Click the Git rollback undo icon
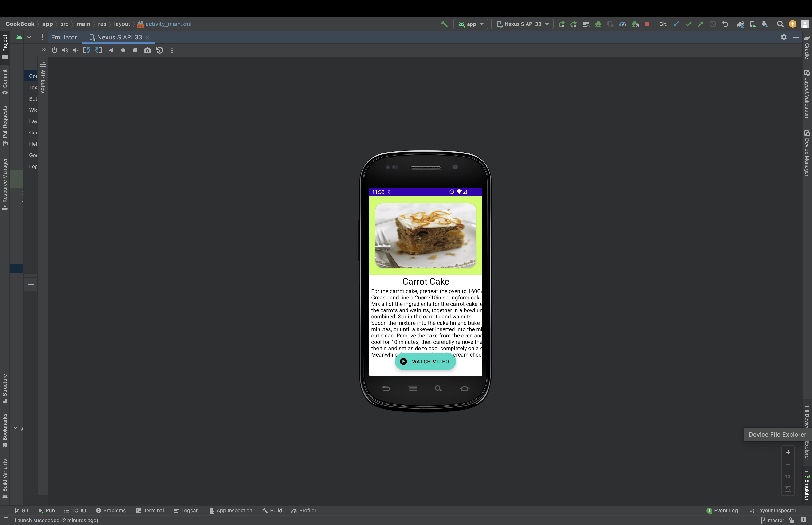This screenshot has height=525, width=812. click(x=725, y=24)
